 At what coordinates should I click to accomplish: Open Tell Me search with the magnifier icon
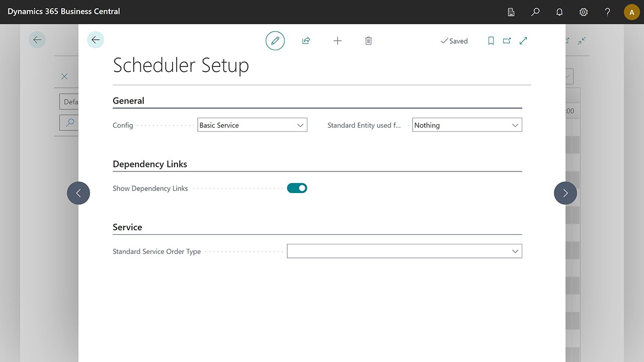coord(535,12)
